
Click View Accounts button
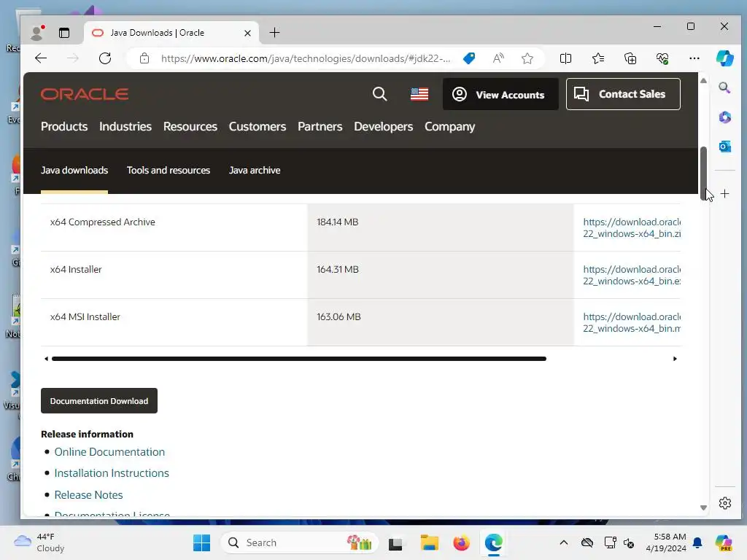pyautogui.click(x=500, y=94)
